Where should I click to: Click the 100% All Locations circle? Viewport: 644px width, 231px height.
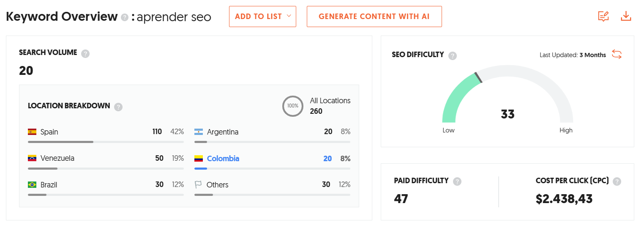292,106
